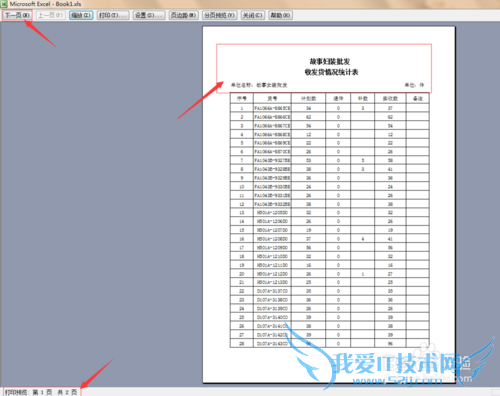500x396 pixels.
Task: Click the 补数 value 4 in row 16
Action: coord(363,239)
